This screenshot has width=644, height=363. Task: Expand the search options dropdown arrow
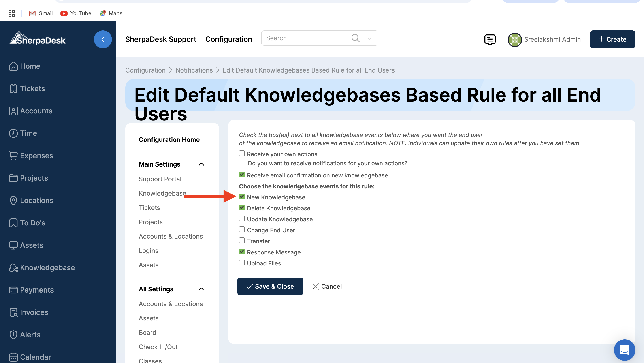[x=369, y=38]
